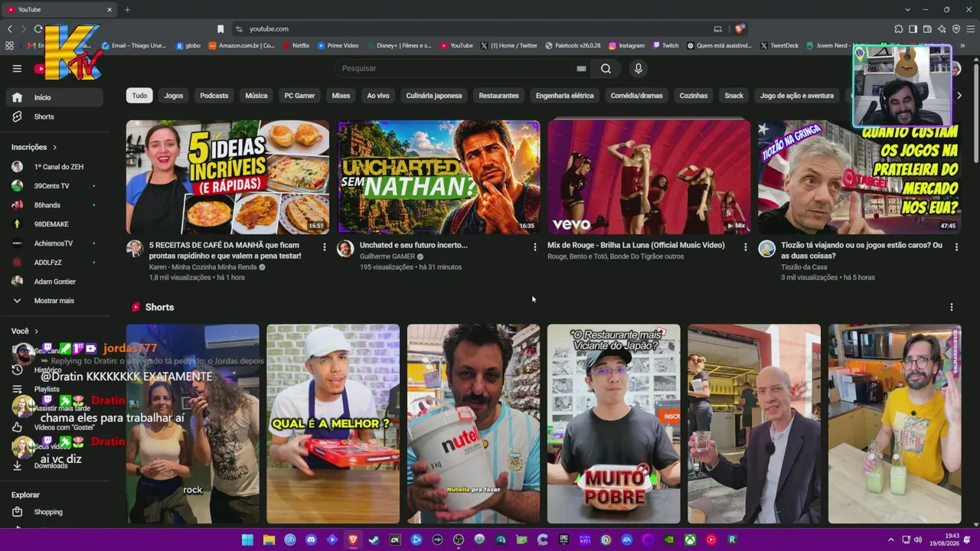Expand Mostrar mais subscriptions
The image size is (980, 551).
[x=54, y=301]
